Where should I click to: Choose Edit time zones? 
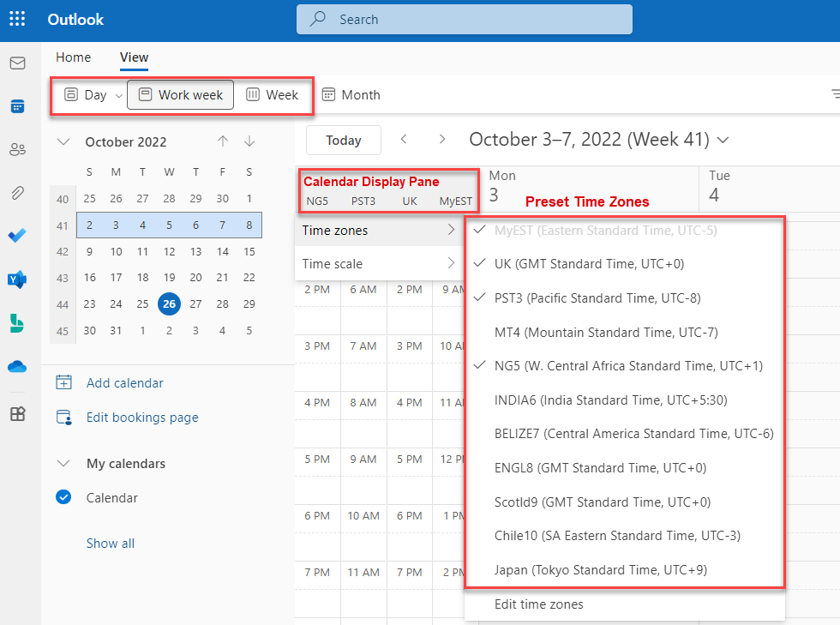pyautogui.click(x=539, y=604)
